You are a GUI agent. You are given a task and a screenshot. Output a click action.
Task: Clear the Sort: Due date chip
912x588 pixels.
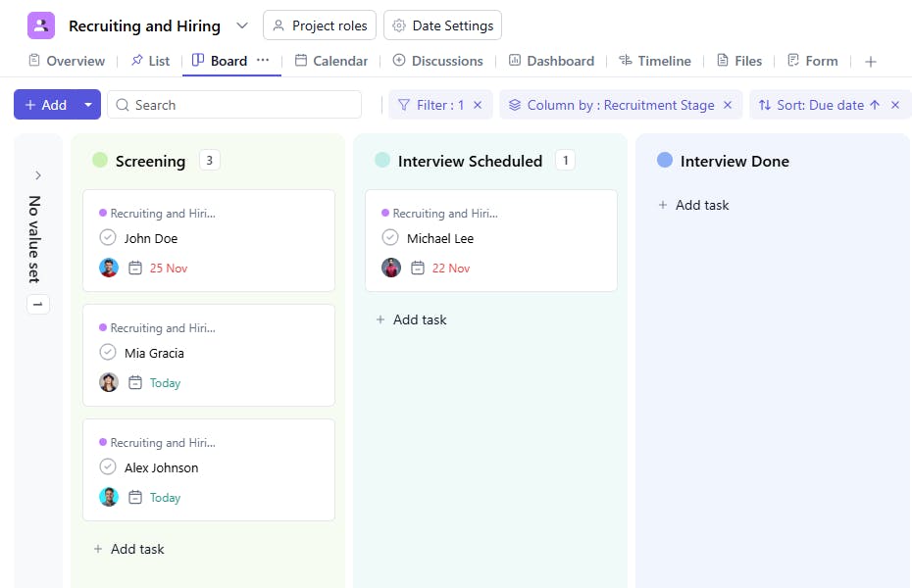894,105
